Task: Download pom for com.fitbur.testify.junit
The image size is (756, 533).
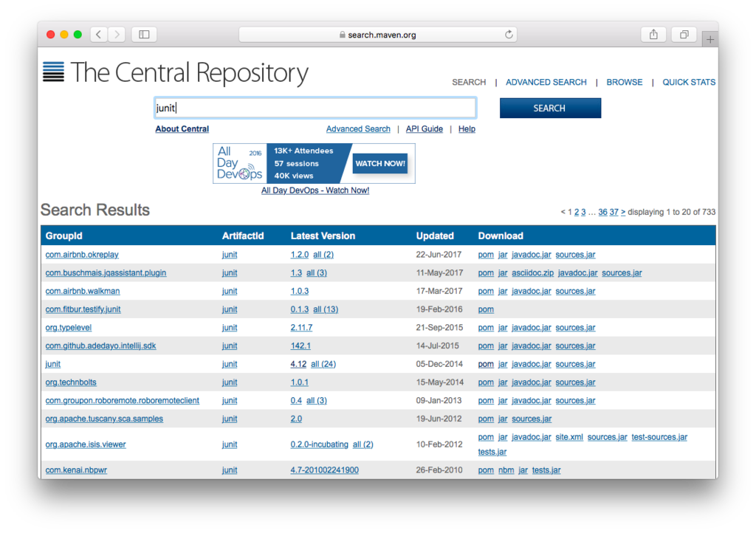Action: pos(486,309)
